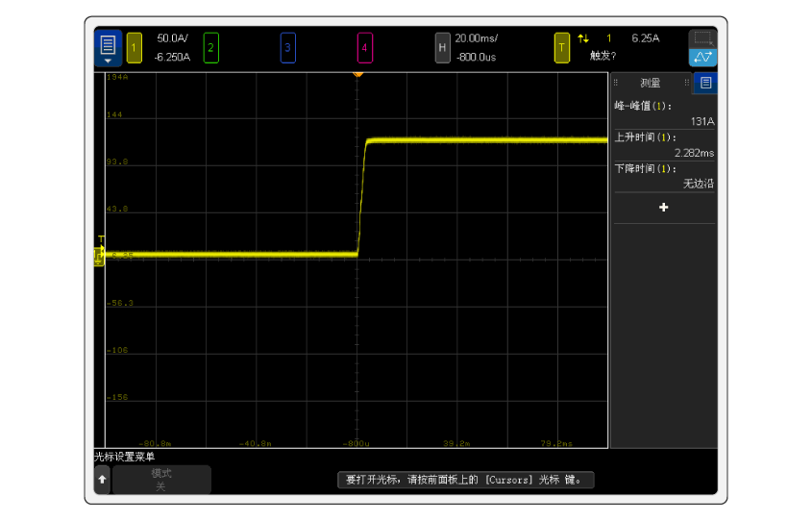Toggle channel 1 yellow button

135,47
